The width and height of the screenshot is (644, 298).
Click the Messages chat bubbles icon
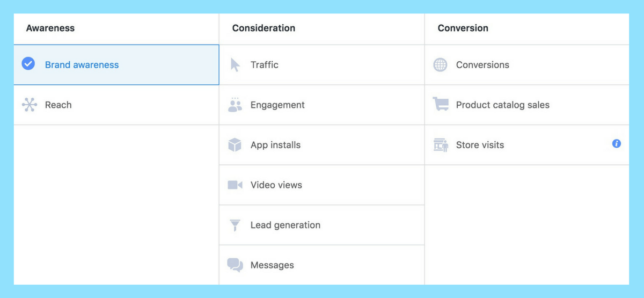click(235, 265)
